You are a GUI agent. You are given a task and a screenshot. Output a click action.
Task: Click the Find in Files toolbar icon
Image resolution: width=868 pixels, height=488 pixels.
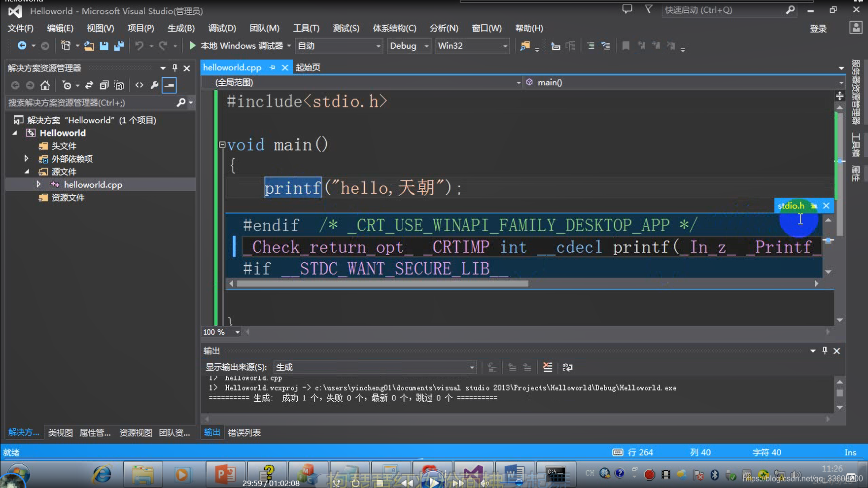[525, 46]
